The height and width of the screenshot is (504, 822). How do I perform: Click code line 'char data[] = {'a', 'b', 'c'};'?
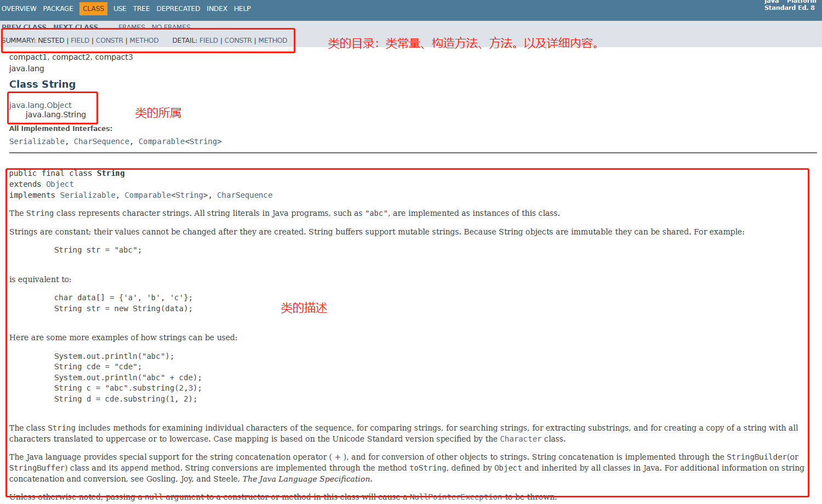(123, 298)
